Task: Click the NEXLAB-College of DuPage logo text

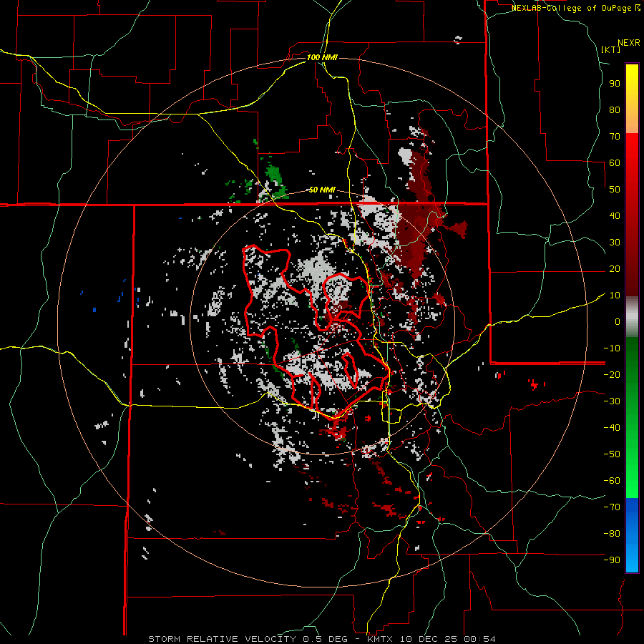Action: (x=572, y=8)
